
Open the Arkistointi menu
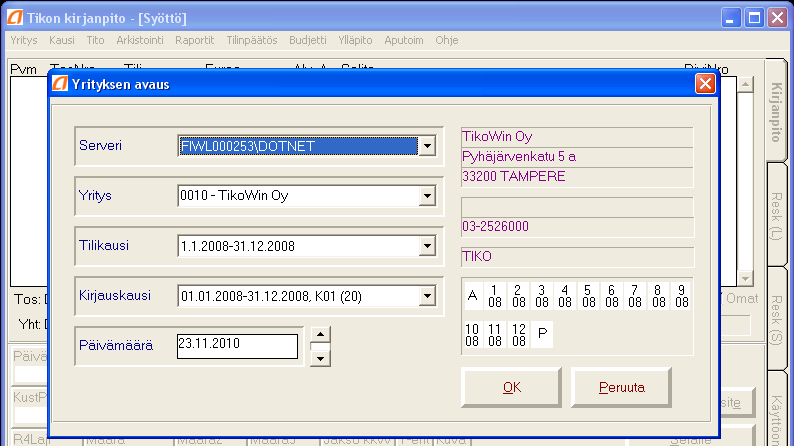tap(140, 40)
